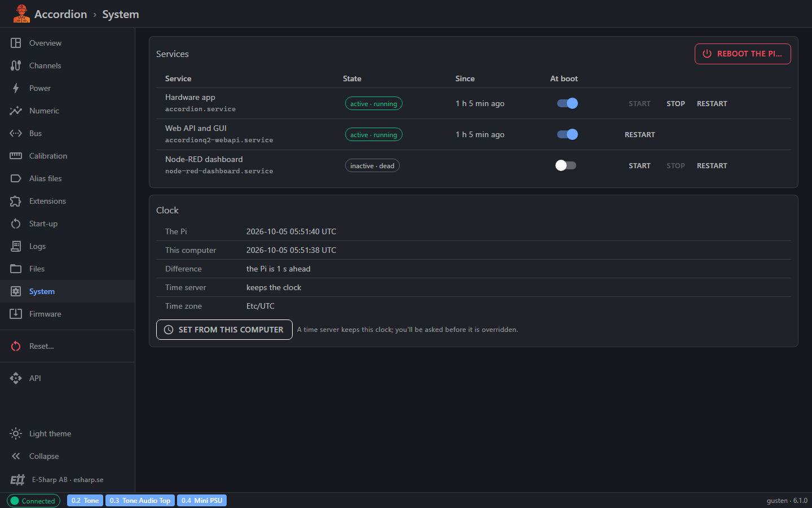Click the Accordion logo in header
This screenshot has width=812, height=508.
point(21,14)
